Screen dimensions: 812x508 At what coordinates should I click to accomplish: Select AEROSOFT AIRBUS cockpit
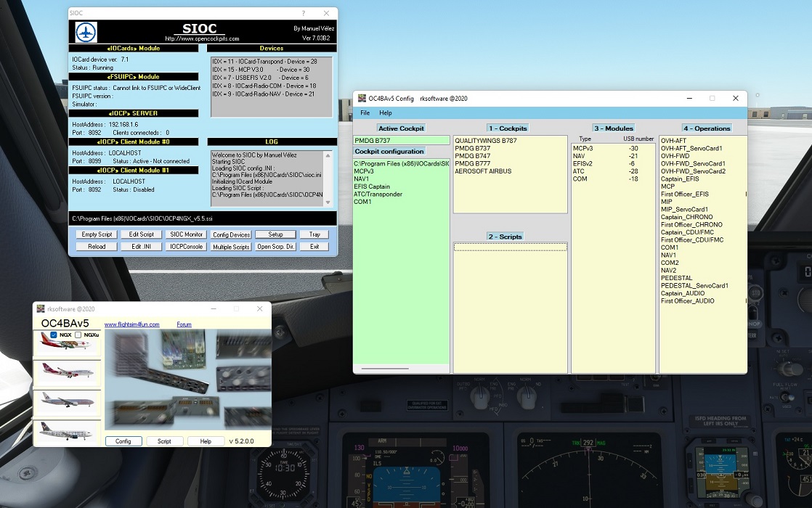coord(483,171)
